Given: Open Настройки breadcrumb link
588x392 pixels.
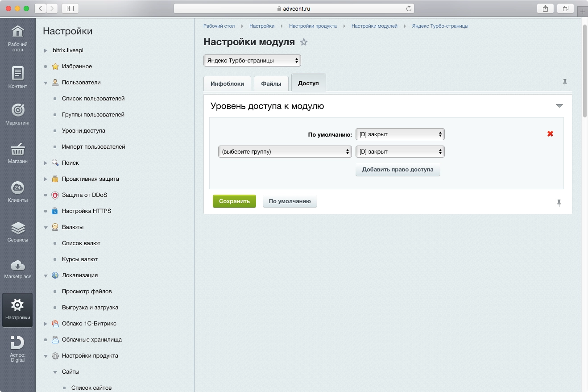Looking at the screenshot, I should pos(262,26).
